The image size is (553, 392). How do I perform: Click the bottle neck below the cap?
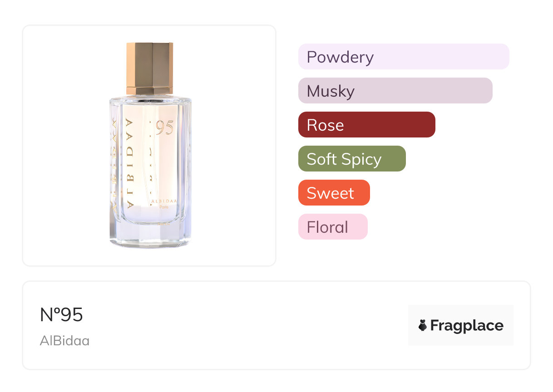click(149, 97)
